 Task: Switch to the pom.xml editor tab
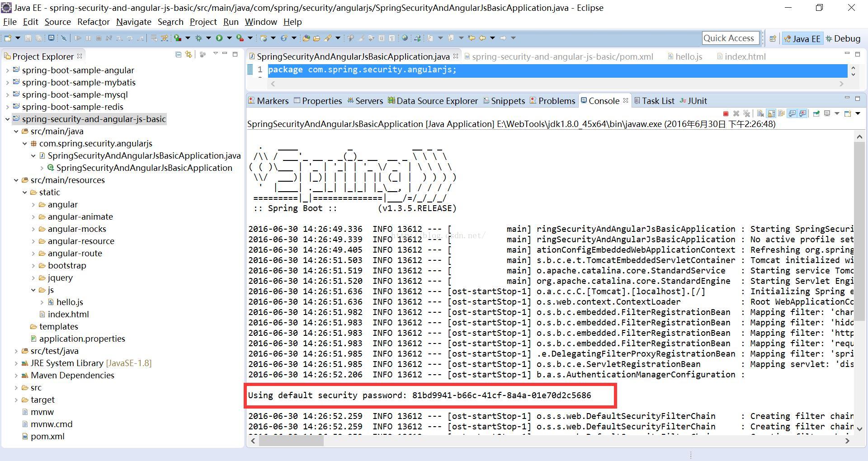(558, 56)
